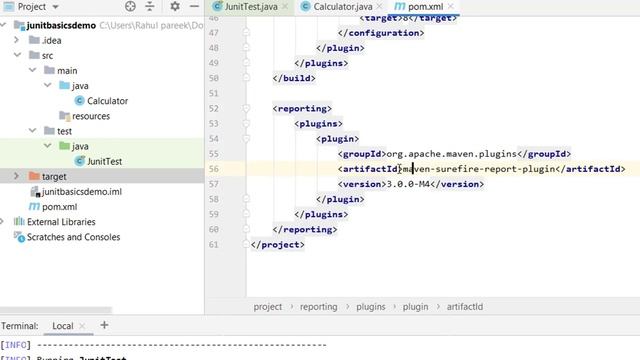Switch to JunitTest.java tab
This screenshot has width=640, height=360.
point(251,7)
